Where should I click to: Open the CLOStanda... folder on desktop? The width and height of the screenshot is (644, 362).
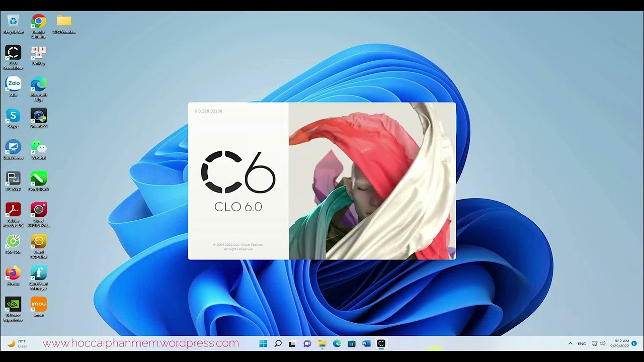[x=64, y=24]
